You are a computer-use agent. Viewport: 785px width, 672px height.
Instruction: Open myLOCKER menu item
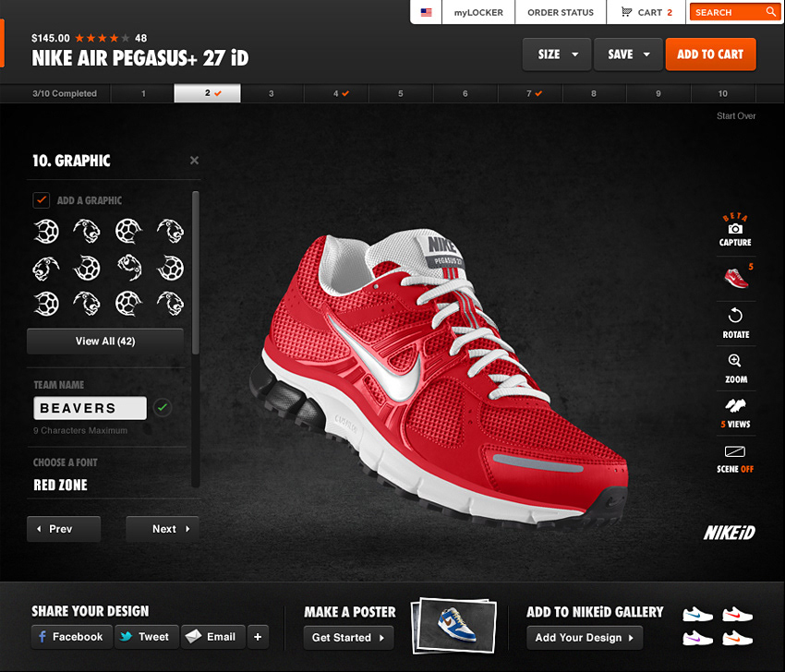click(478, 13)
